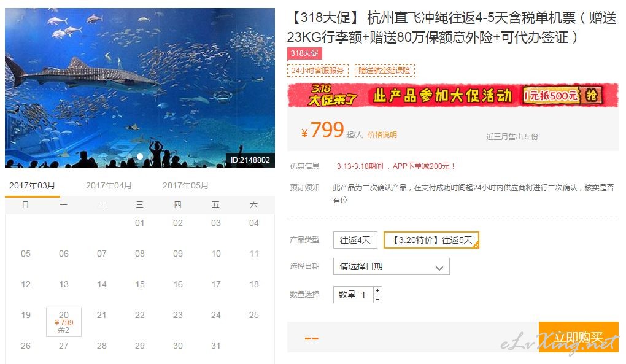Open the 请选择日期 date dropdown
The image size is (626, 364).
point(392,266)
